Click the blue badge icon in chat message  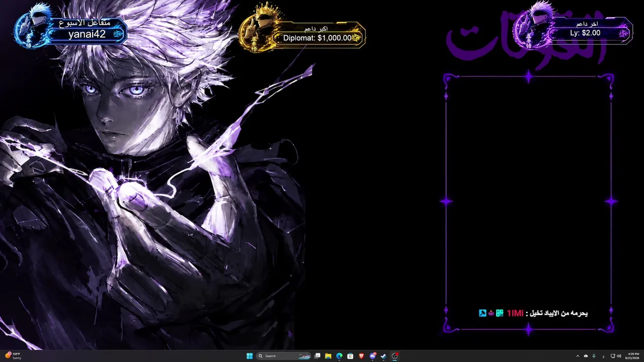482,313
